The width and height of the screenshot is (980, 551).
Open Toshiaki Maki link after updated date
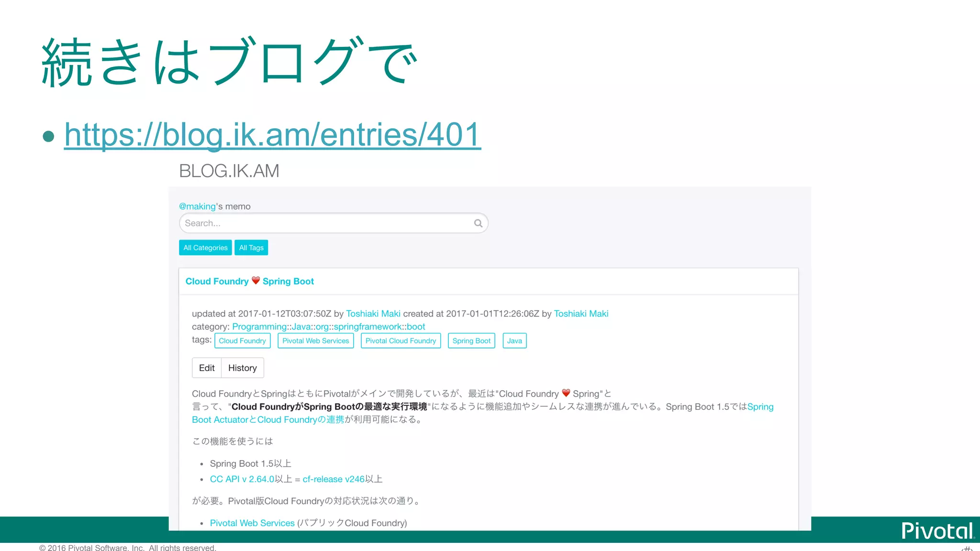373,314
